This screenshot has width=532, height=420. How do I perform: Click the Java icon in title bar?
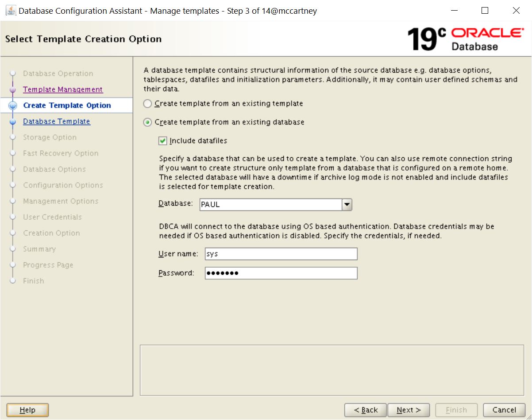[11, 11]
